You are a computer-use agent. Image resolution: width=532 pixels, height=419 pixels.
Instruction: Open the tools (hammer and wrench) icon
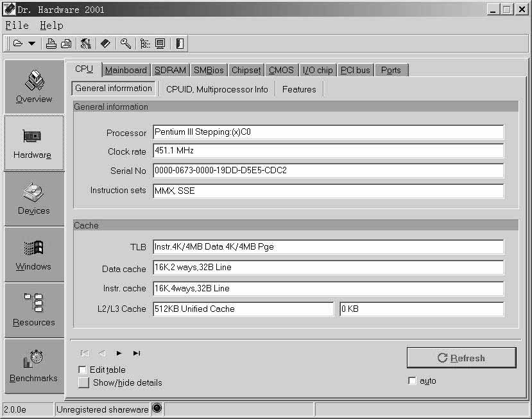pyautogui.click(x=85, y=44)
